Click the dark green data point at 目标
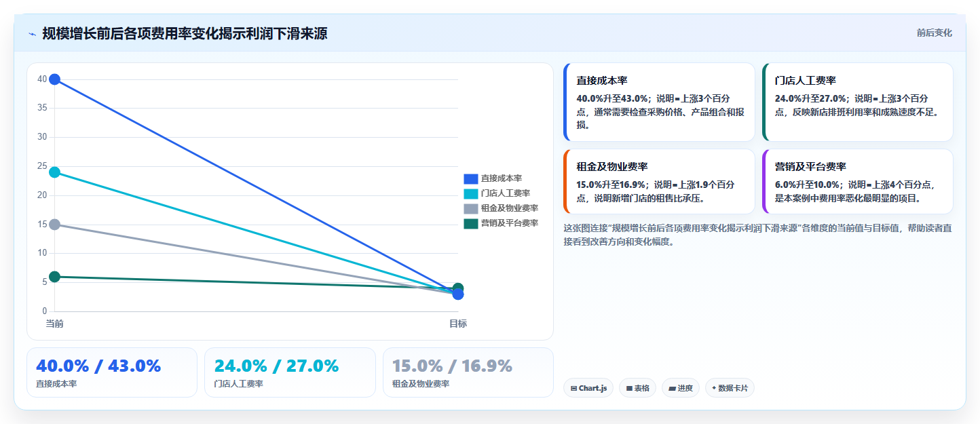The height and width of the screenshot is (424, 980). pos(458,288)
